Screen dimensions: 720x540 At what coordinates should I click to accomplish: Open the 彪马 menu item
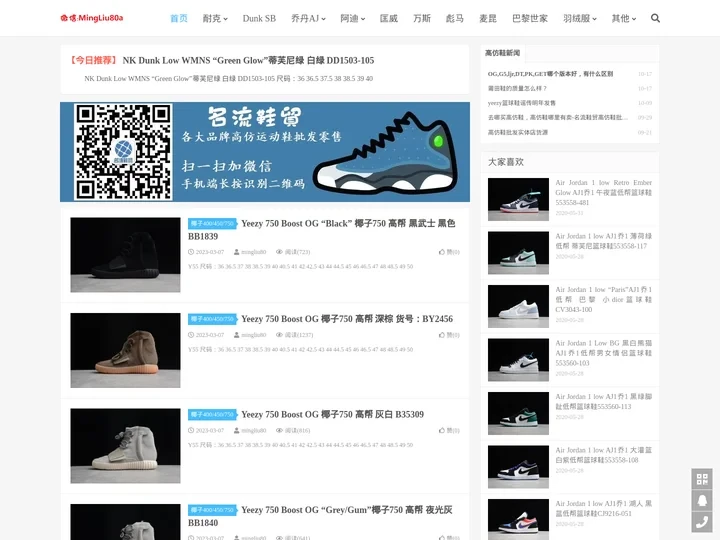(455, 18)
